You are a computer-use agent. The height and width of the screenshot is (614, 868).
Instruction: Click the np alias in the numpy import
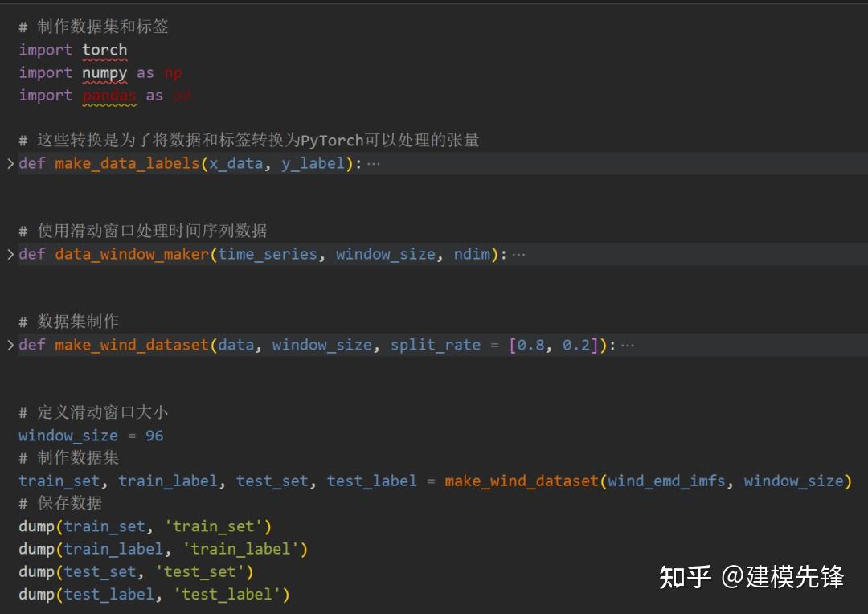[173, 72]
